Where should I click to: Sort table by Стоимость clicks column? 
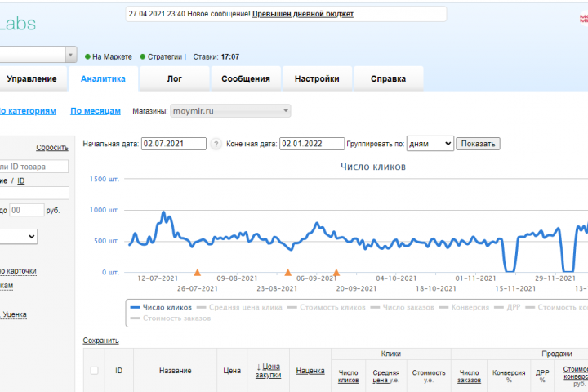(429, 373)
